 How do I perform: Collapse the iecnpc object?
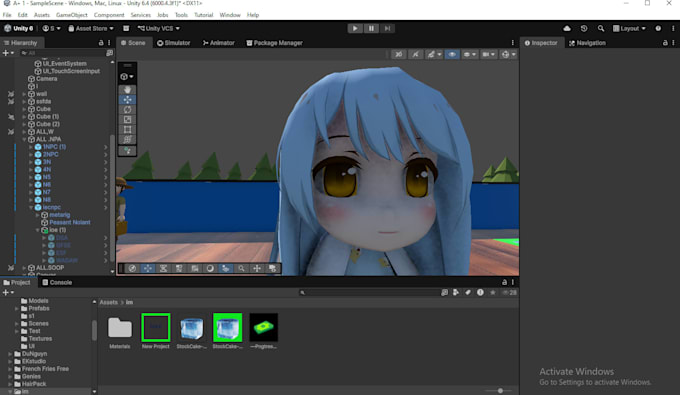31,208
